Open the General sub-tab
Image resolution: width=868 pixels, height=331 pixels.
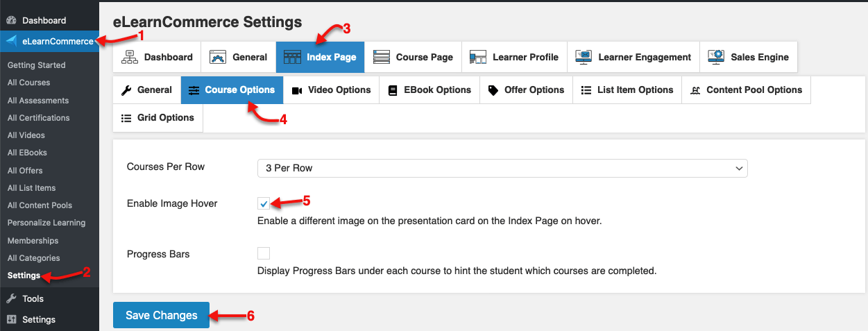(146, 90)
